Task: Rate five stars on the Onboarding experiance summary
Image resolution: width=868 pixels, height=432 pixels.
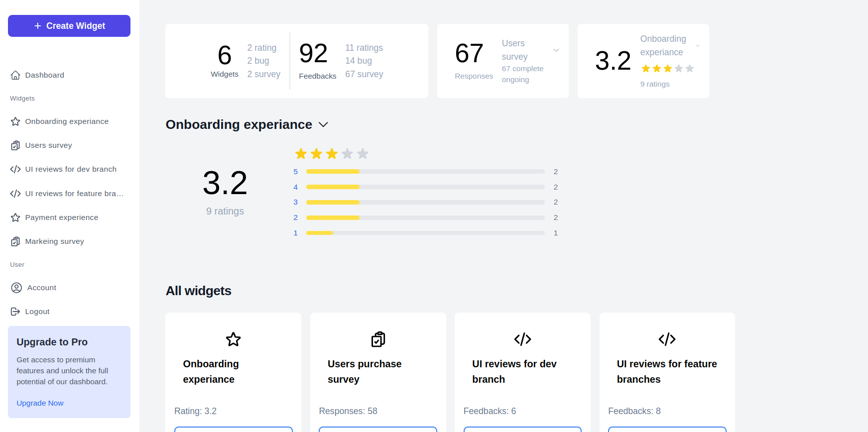Action: (363, 153)
